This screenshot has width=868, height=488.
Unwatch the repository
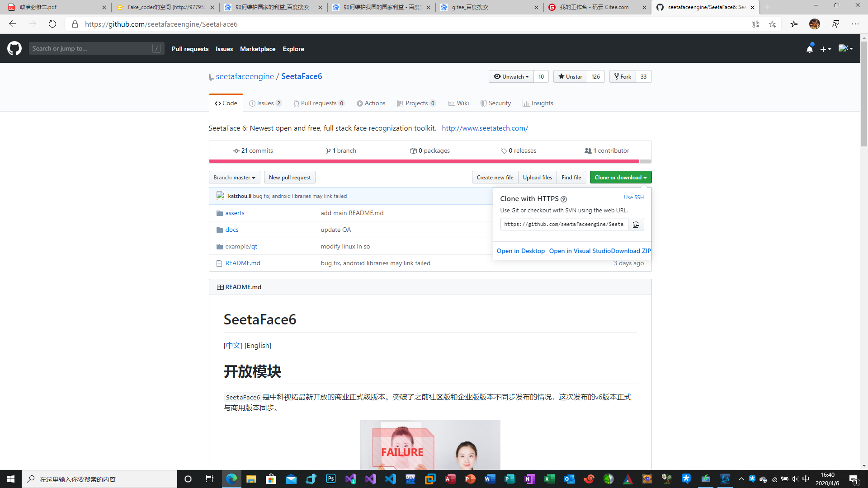click(511, 76)
